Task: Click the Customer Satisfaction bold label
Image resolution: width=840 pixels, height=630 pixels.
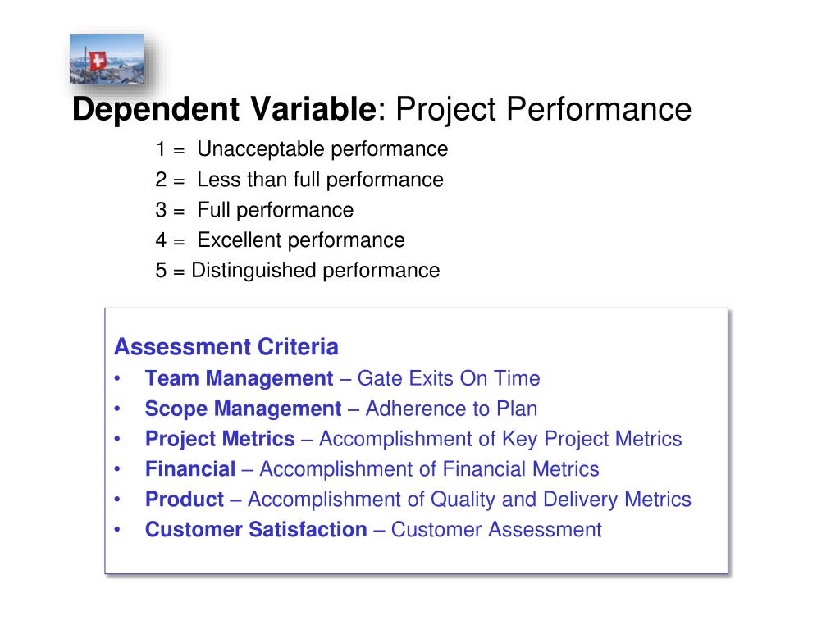Action: coord(256,529)
